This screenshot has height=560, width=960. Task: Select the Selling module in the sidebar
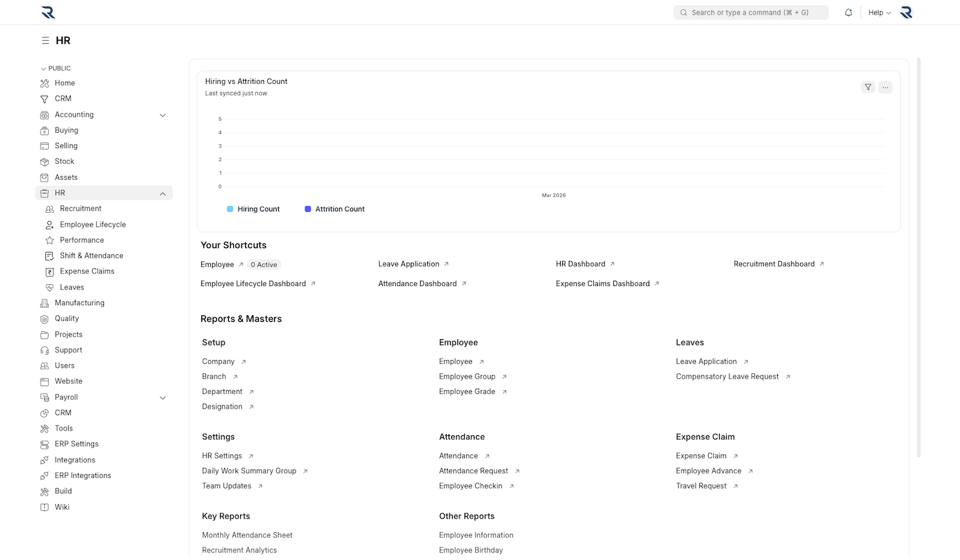[x=65, y=145]
